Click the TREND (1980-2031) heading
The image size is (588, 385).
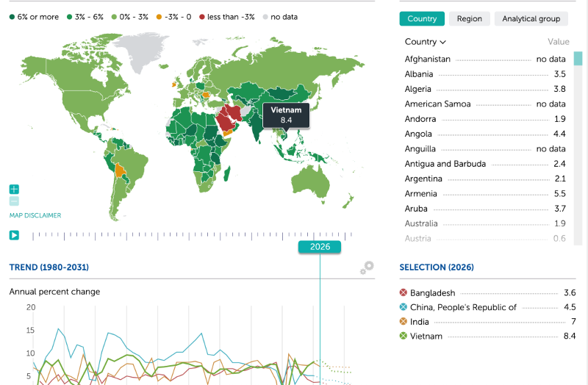click(49, 267)
